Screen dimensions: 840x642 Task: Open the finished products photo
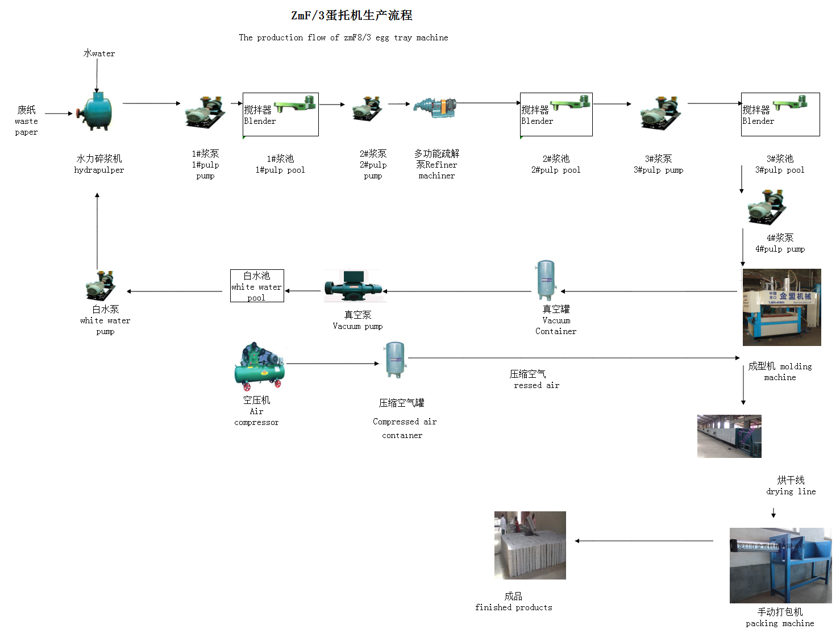[530, 545]
